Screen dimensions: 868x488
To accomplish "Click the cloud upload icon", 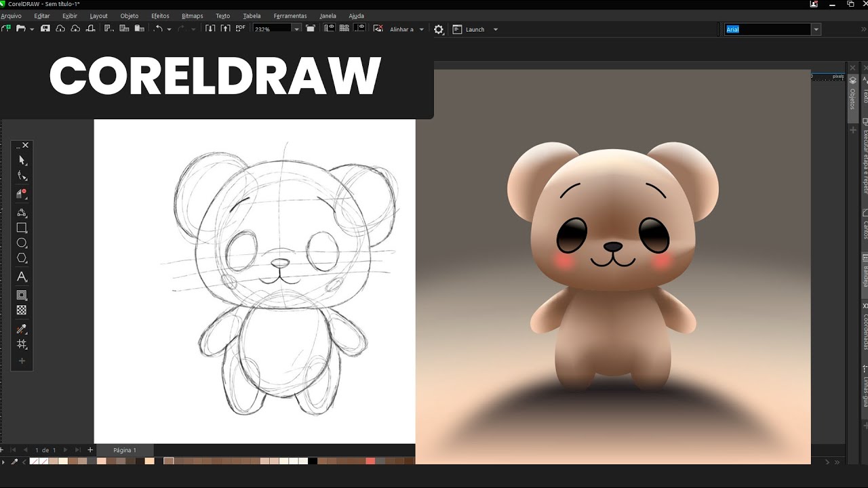I will pos(75,29).
